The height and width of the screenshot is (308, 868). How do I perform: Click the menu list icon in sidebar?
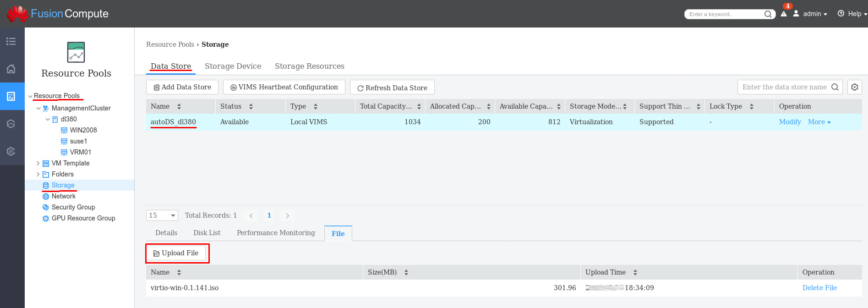11,42
